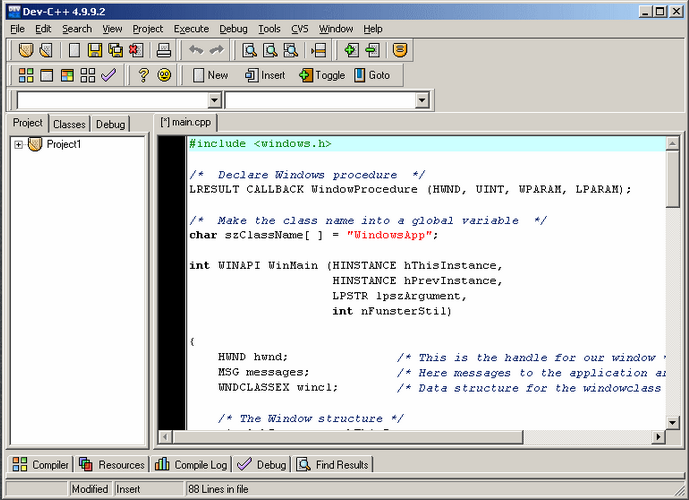Open Find with the first magnifier icon
Viewport: 689px width, 500px height.
point(250,51)
